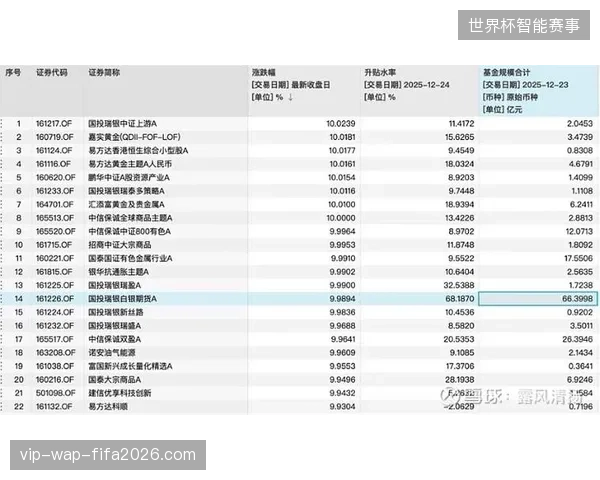Screen dimensions: 600x480
Task: Select the 证券简称 column header
Action: [x=104, y=72]
